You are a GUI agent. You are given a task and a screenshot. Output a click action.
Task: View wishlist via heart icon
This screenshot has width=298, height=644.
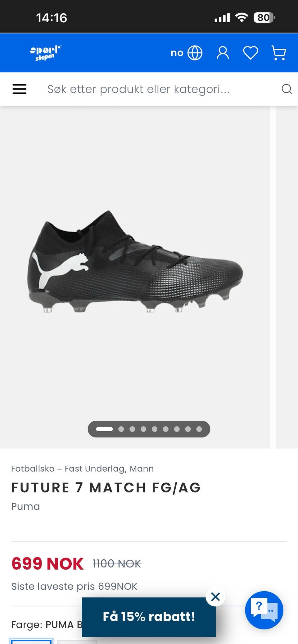[x=251, y=53]
